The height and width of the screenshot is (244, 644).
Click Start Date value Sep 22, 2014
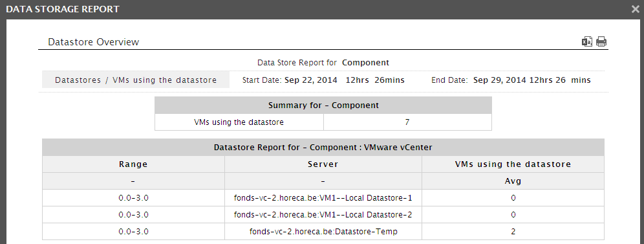coord(310,80)
